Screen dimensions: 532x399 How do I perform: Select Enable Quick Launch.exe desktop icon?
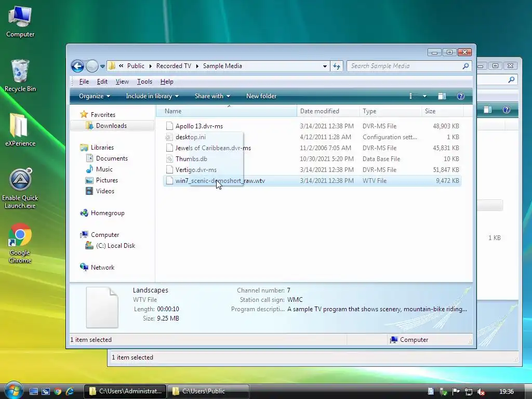click(x=20, y=188)
